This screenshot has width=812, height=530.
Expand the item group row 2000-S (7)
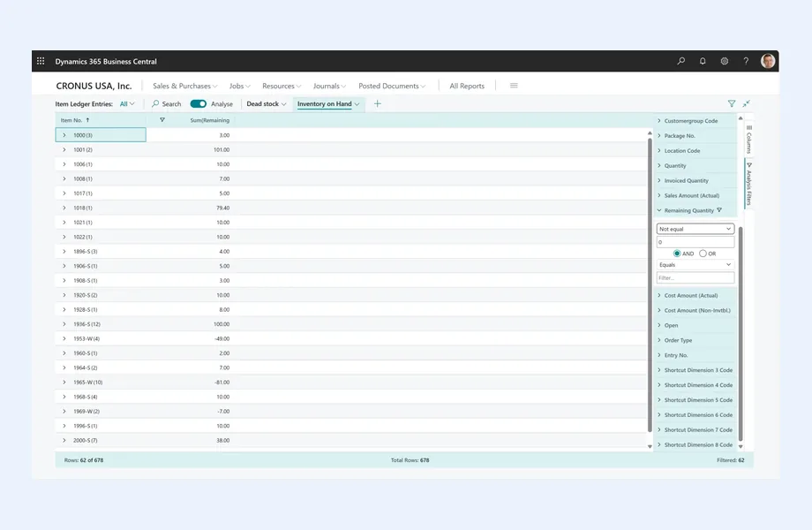point(64,441)
